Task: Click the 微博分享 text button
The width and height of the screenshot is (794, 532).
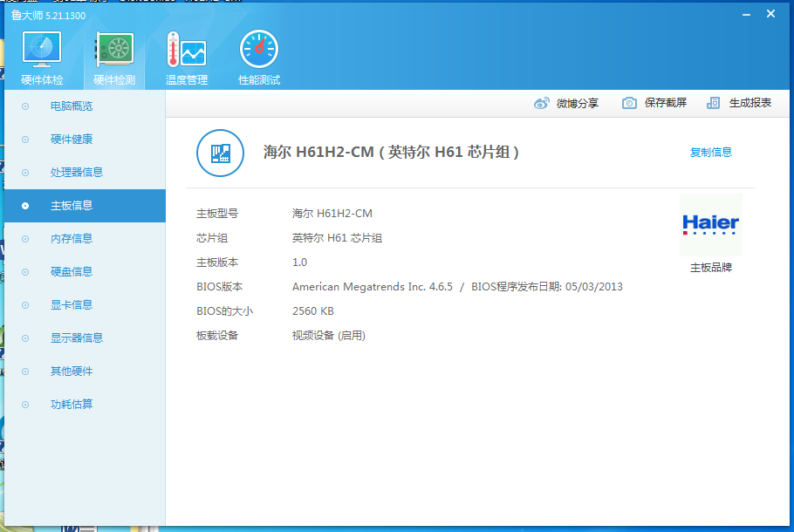Action: 578,103
